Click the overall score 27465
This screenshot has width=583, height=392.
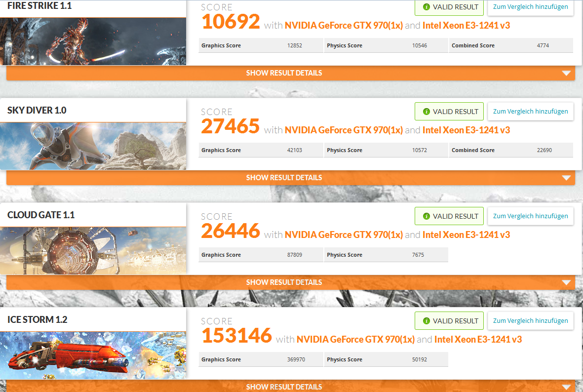[x=231, y=126]
